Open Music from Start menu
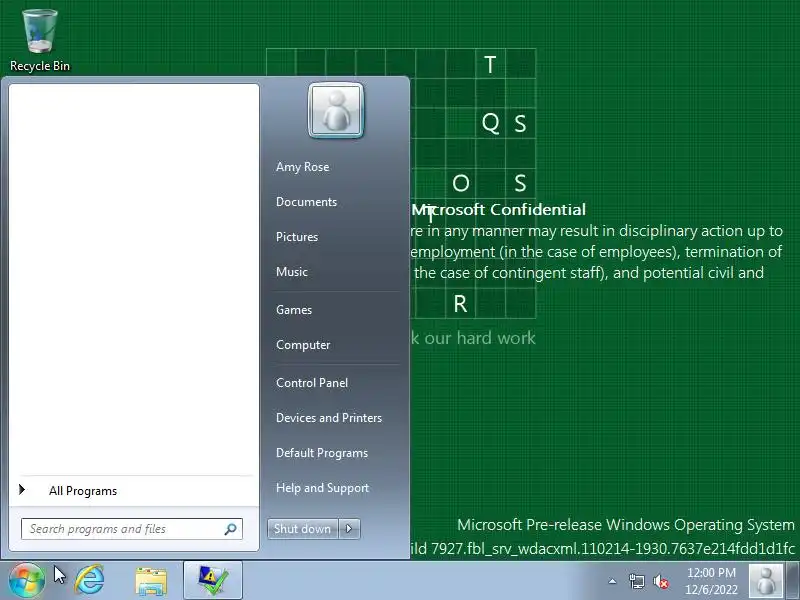 tap(292, 272)
